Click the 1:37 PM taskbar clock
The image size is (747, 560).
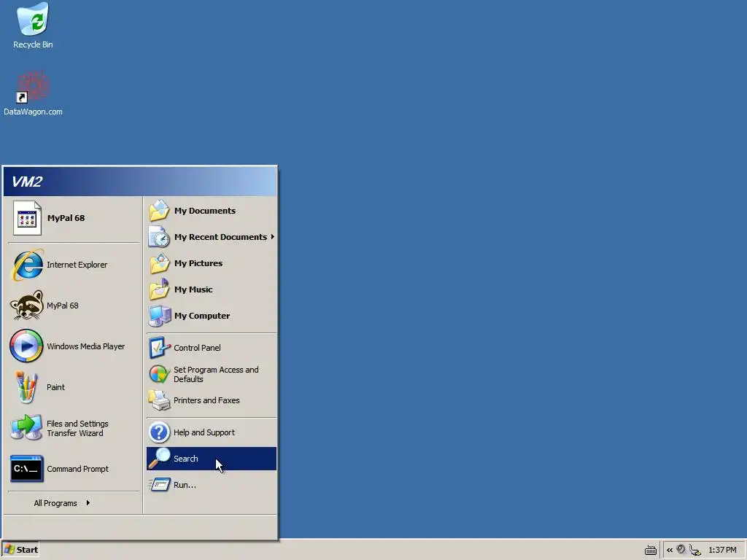[722, 550]
